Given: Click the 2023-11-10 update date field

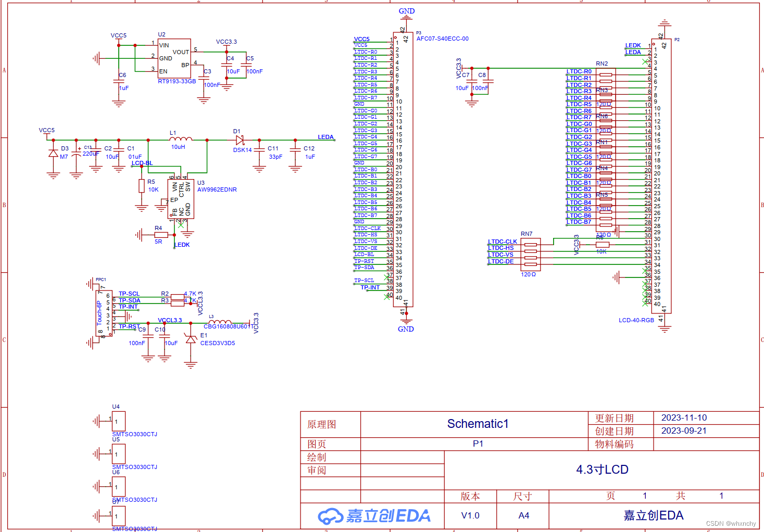Looking at the screenshot, I should coord(684,417).
